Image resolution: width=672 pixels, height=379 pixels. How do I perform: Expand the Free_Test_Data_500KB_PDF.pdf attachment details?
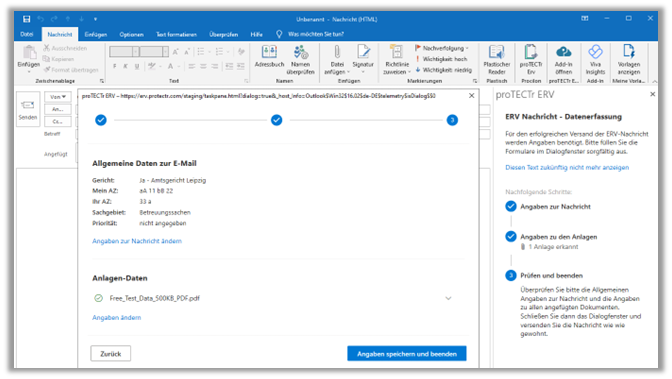click(x=448, y=298)
